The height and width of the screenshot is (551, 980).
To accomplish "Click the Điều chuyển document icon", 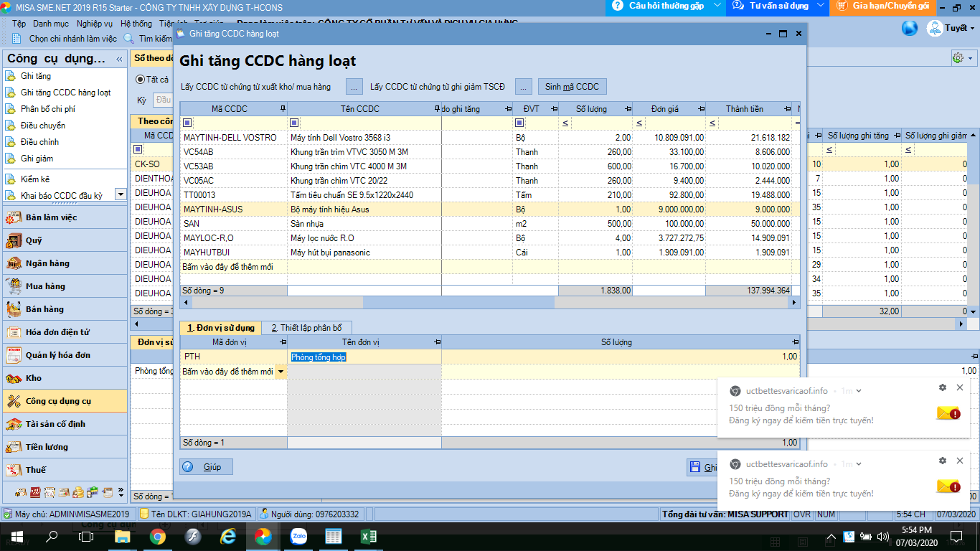I will 10,126.
